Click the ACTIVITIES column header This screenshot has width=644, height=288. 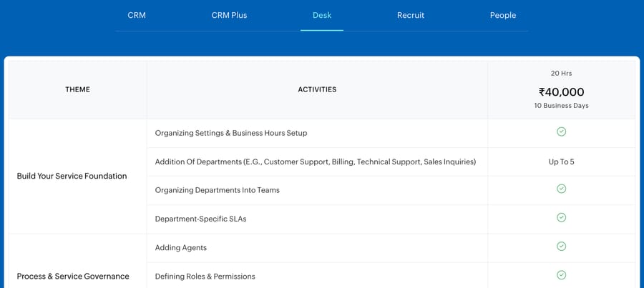(x=317, y=89)
